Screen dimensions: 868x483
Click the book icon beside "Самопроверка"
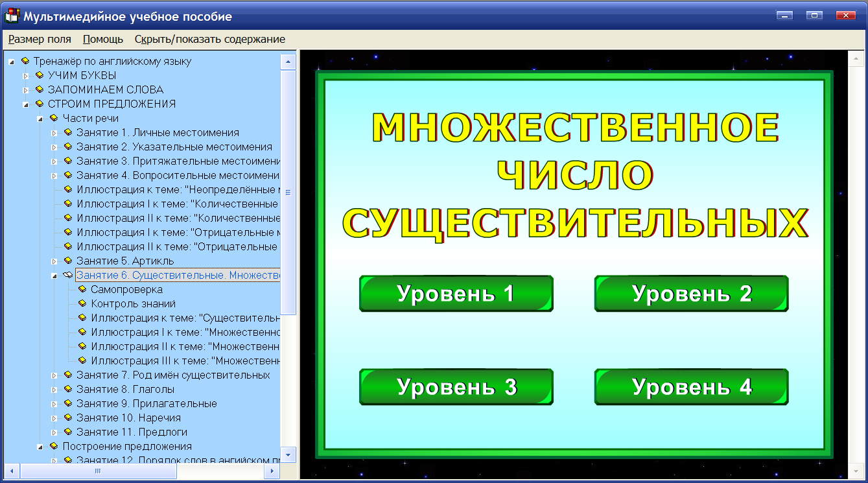click(x=83, y=289)
